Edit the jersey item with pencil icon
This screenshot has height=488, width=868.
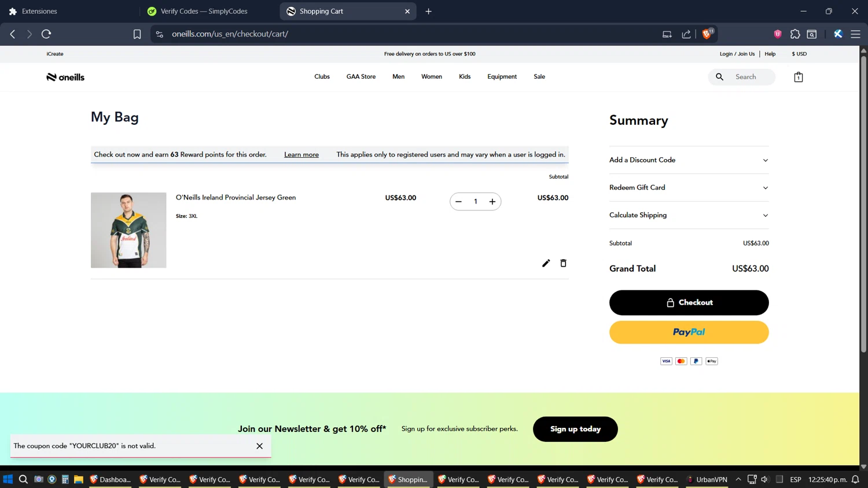point(546,263)
